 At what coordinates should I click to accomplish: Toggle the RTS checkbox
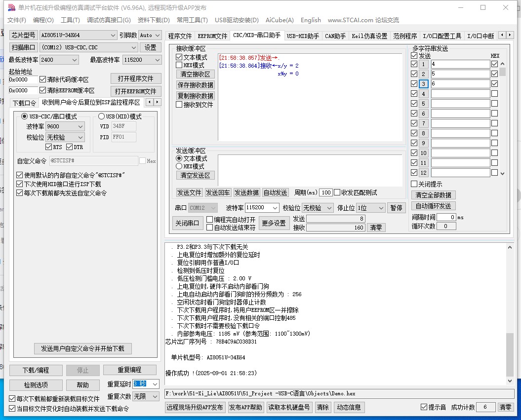click(49, 147)
